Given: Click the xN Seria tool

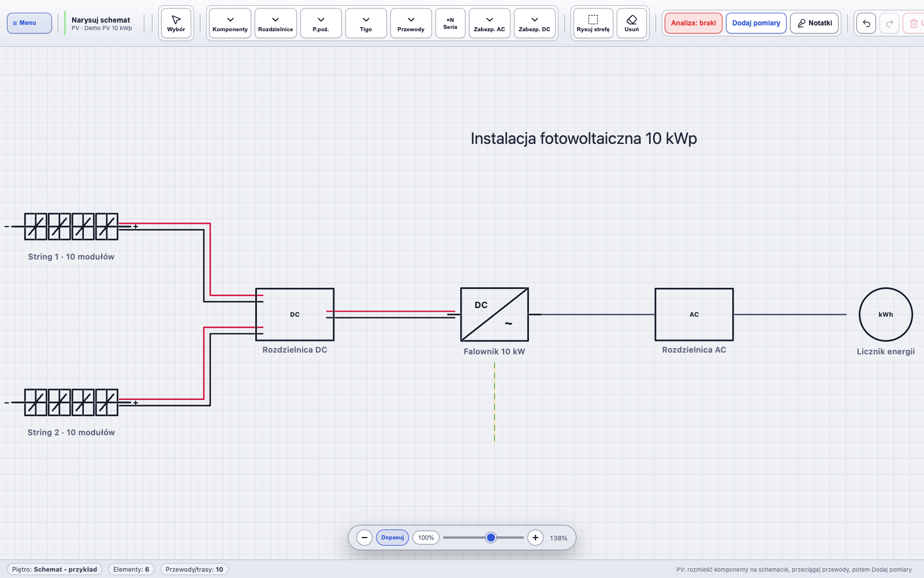Looking at the screenshot, I should 450,23.
